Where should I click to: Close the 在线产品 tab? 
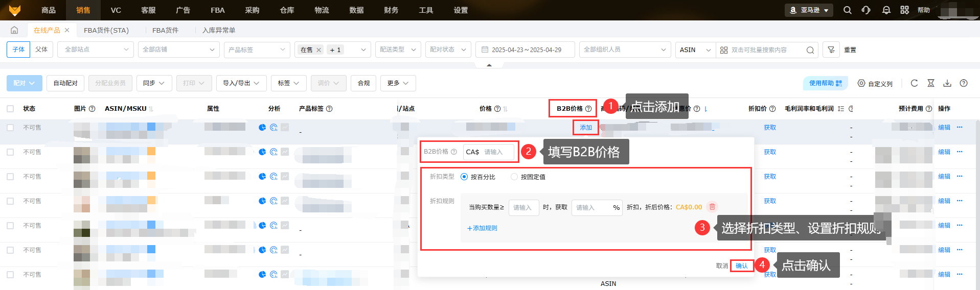coord(67,30)
